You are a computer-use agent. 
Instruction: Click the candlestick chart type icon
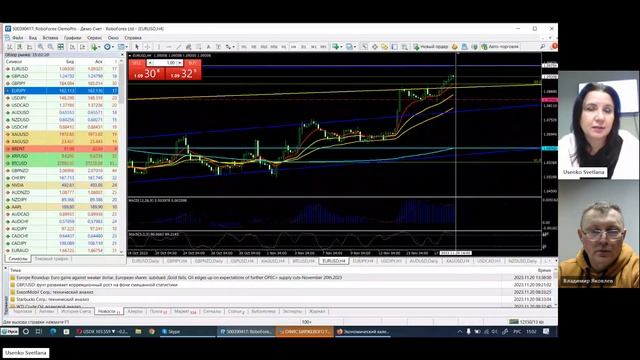[19, 47]
